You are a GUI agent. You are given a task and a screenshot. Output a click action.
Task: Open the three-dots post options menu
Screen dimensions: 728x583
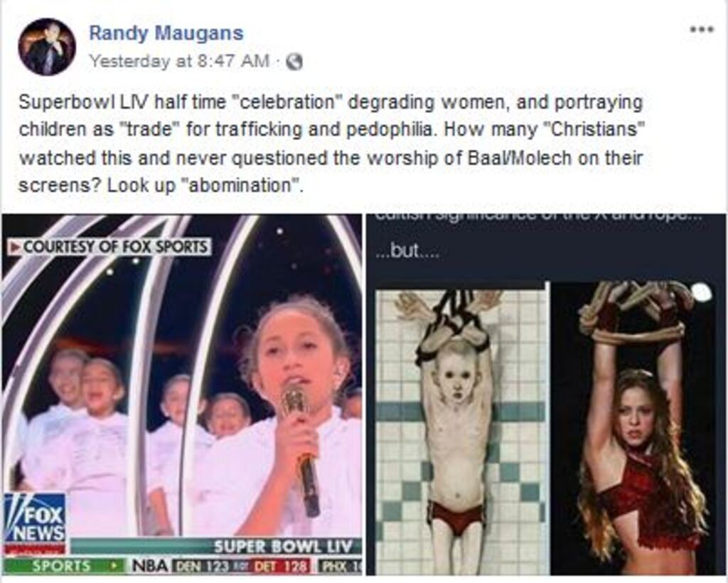coord(700,28)
